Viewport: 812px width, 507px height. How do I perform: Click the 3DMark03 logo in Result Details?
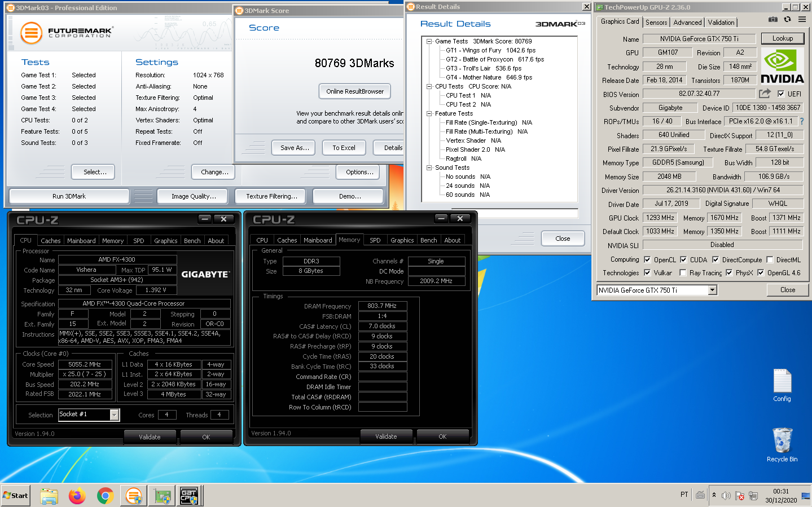(x=560, y=24)
